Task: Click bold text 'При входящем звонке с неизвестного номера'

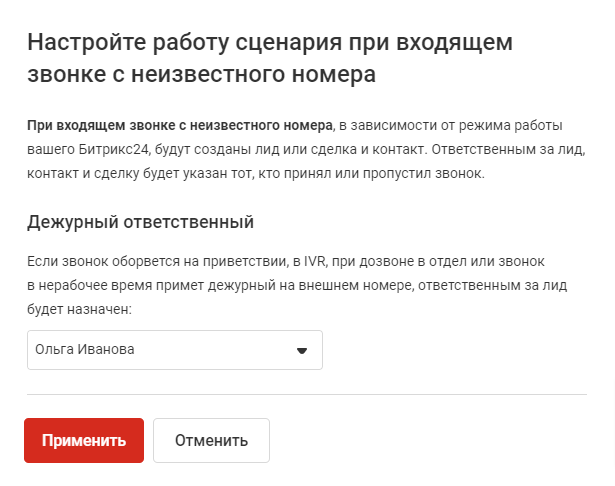Action: (x=180, y=127)
